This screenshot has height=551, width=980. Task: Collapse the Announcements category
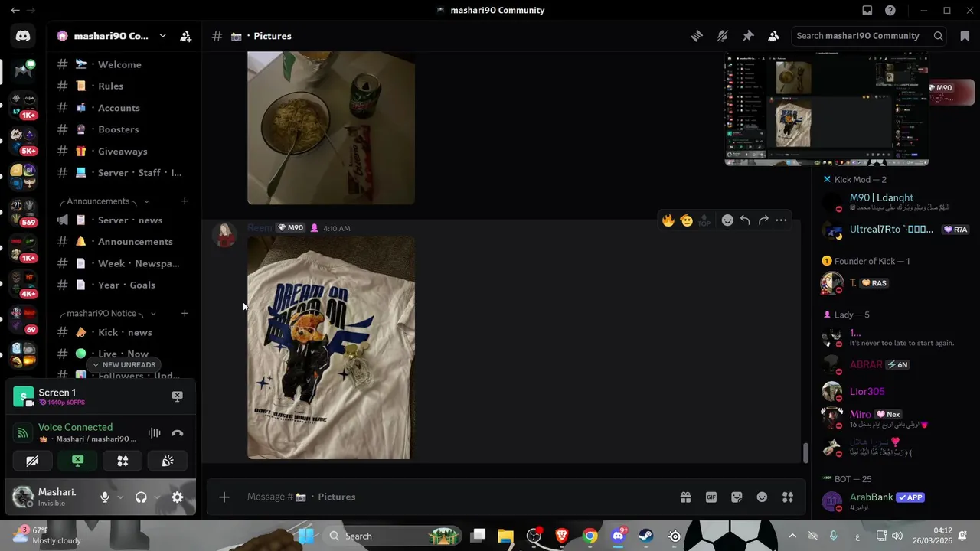[x=98, y=201]
